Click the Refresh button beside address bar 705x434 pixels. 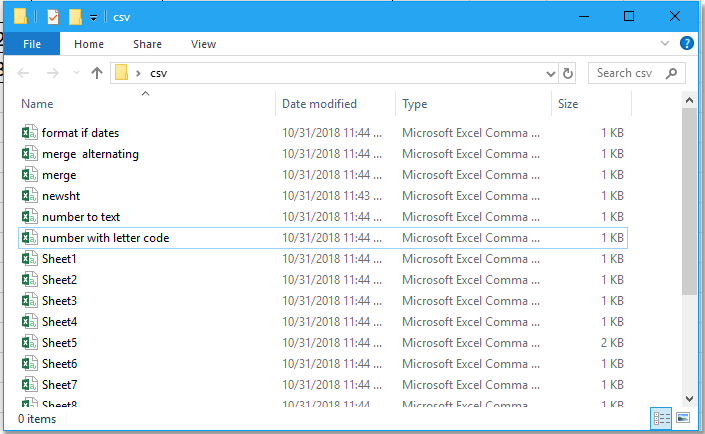(569, 73)
